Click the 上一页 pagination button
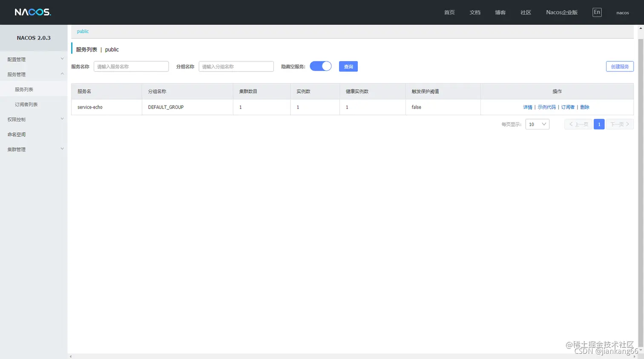 click(578, 124)
